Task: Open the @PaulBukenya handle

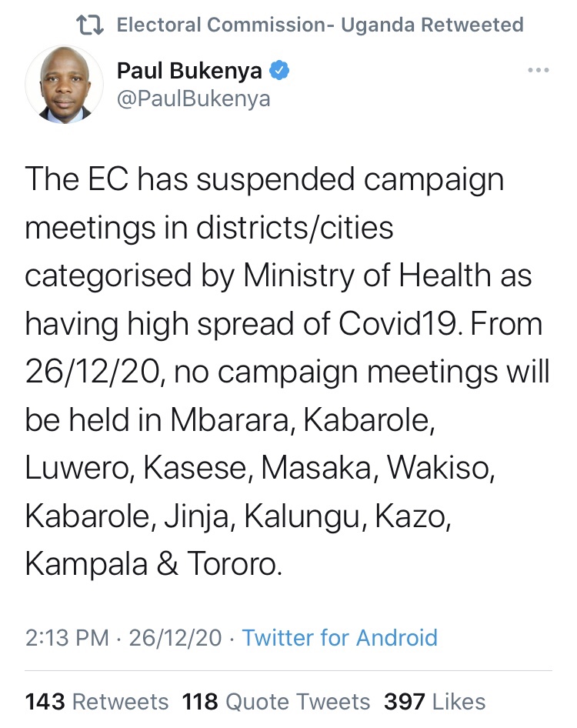Action: 193,99
